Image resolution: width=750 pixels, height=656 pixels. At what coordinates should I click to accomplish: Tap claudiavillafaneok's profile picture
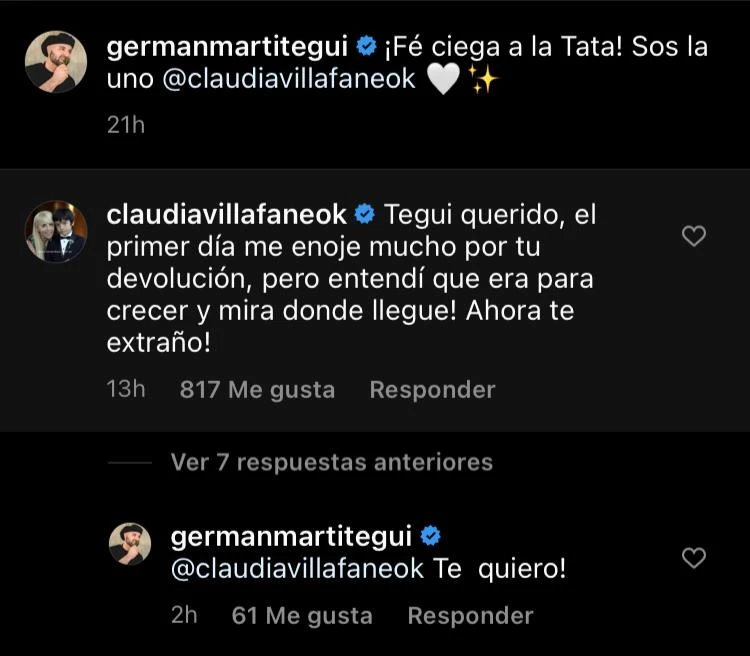point(55,231)
